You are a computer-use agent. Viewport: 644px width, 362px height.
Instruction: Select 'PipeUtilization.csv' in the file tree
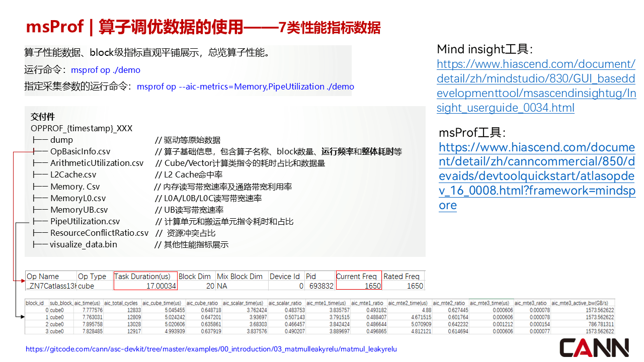point(85,221)
